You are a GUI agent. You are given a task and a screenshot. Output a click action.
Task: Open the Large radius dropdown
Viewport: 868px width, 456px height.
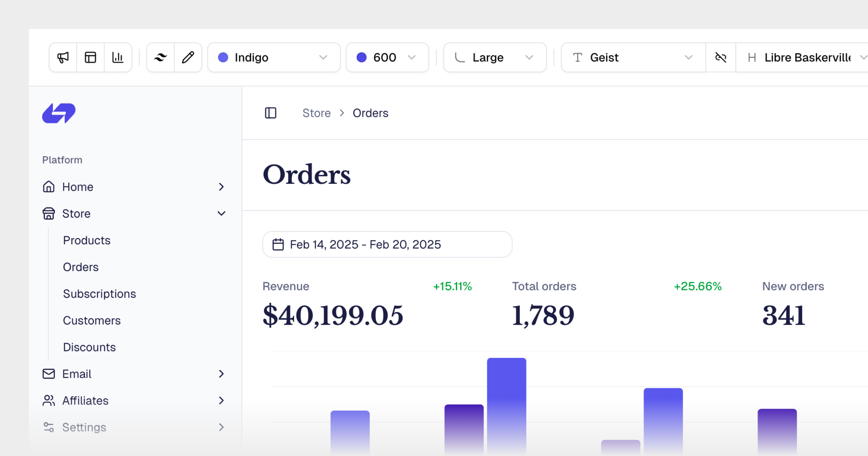click(x=494, y=58)
